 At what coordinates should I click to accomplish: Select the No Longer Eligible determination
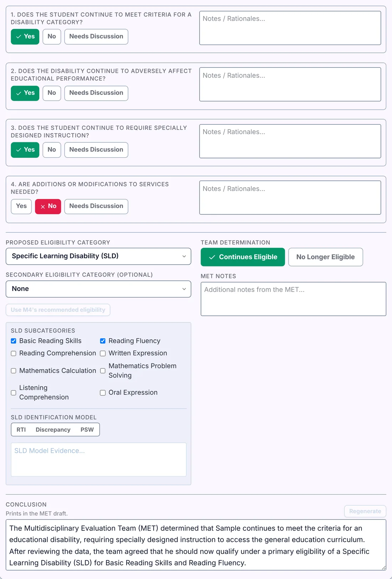(325, 257)
